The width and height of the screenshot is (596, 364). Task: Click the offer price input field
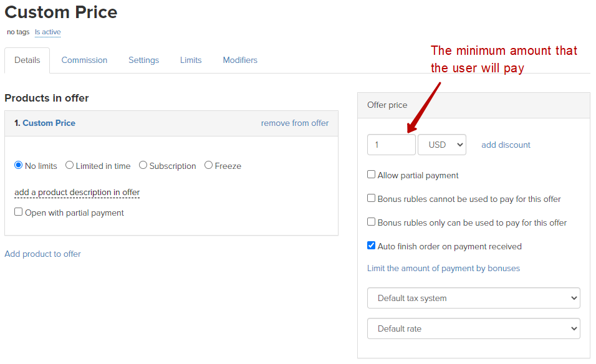click(391, 145)
